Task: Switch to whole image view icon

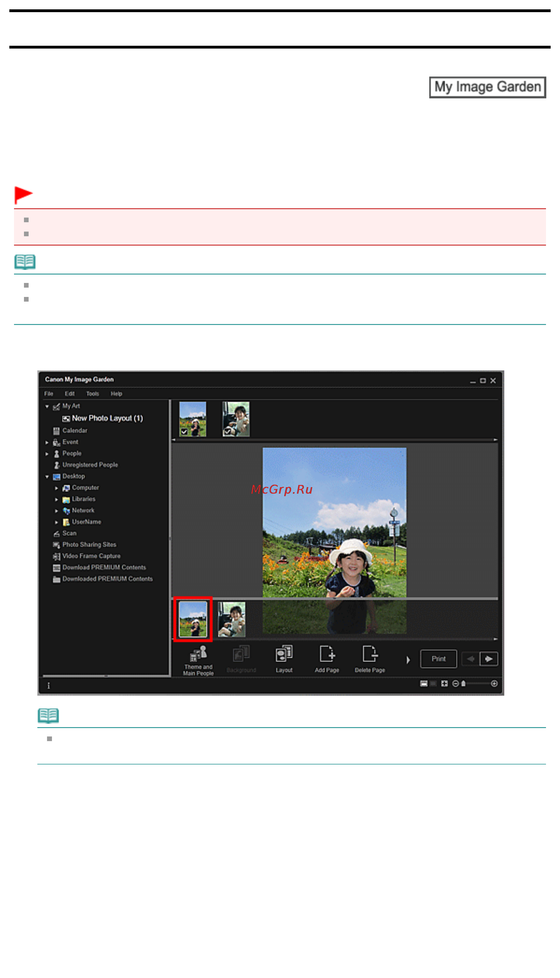Action: pos(444,684)
